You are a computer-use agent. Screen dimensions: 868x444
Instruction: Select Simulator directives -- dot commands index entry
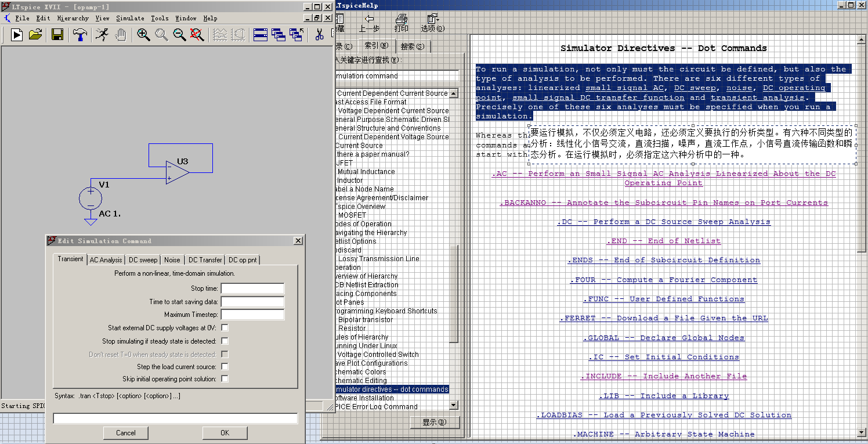[392, 389]
